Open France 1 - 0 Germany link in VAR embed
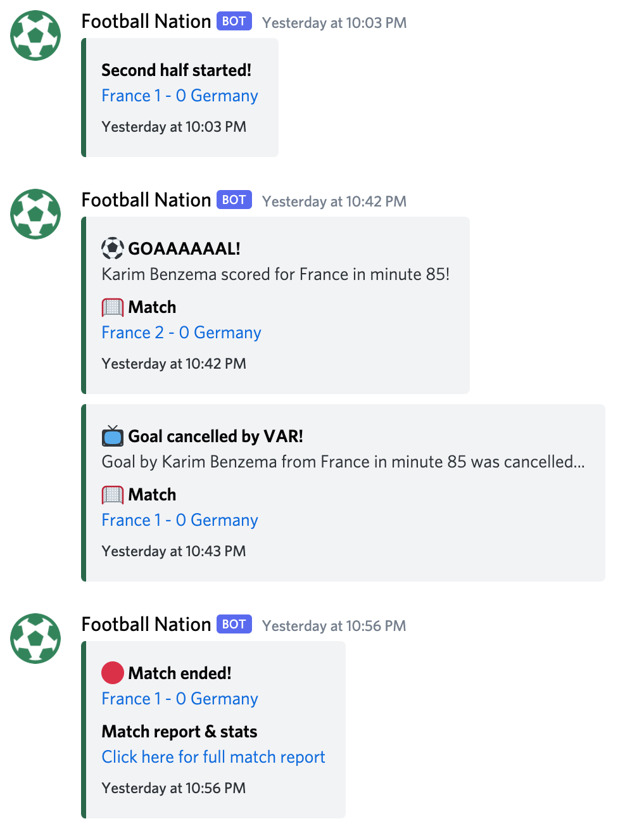 coord(180,520)
